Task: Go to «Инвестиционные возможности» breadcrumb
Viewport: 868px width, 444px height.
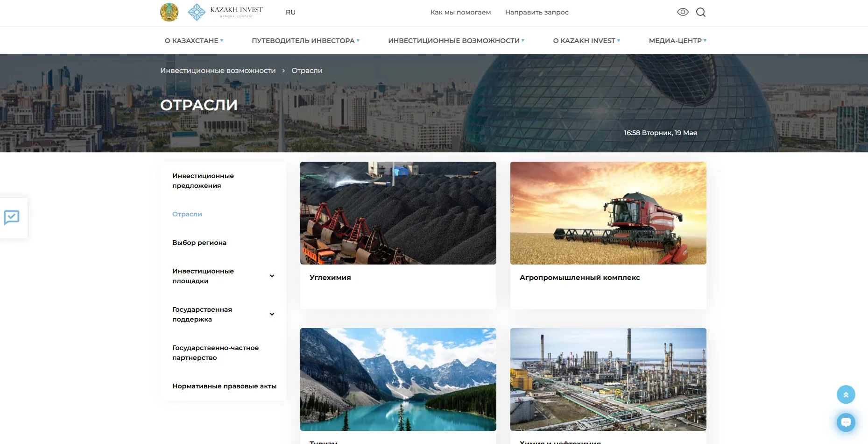Action: click(x=218, y=71)
